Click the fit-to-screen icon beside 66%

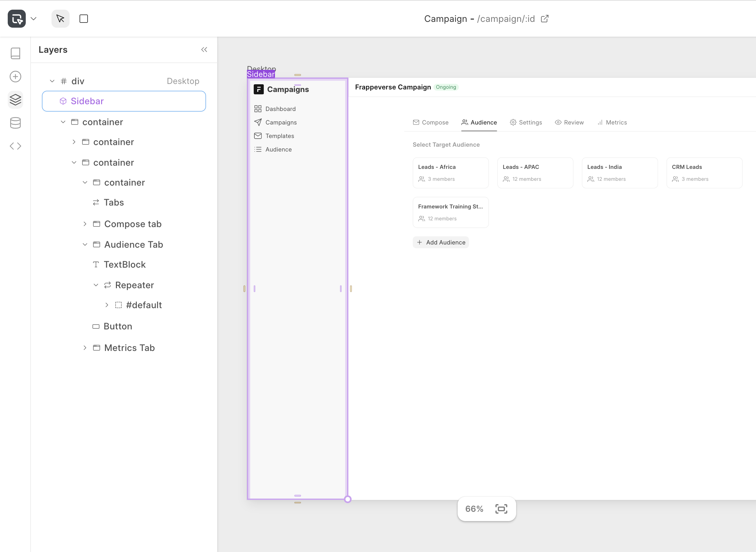pos(501,509)
